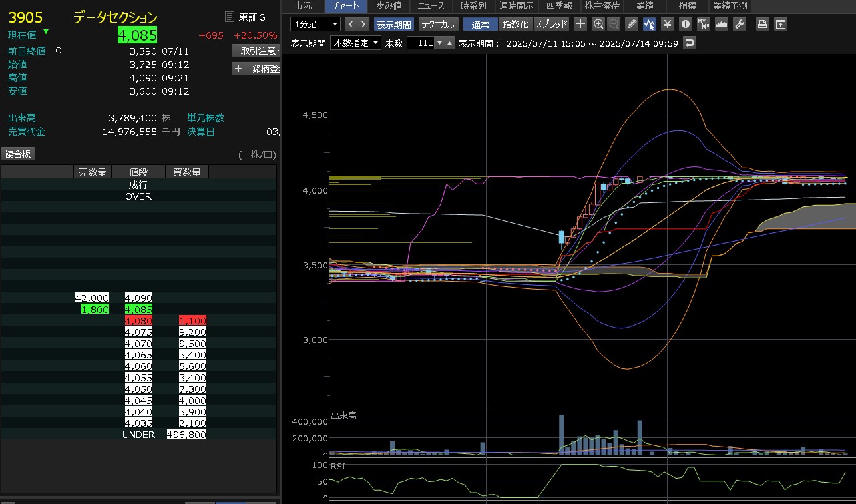Click bid price 4,075 in order book
The height and width of the screenshot is (504, 856).
[x=138, y=332]
